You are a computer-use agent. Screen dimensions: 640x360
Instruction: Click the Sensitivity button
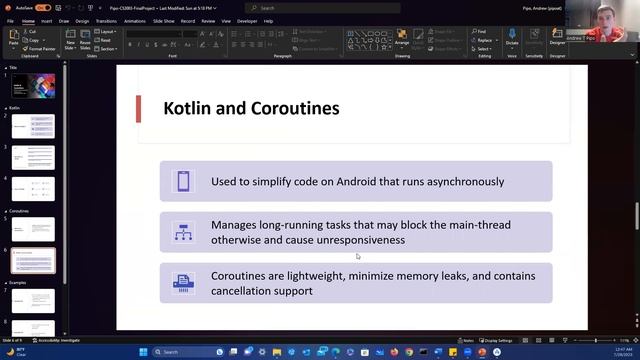point(534,37)
